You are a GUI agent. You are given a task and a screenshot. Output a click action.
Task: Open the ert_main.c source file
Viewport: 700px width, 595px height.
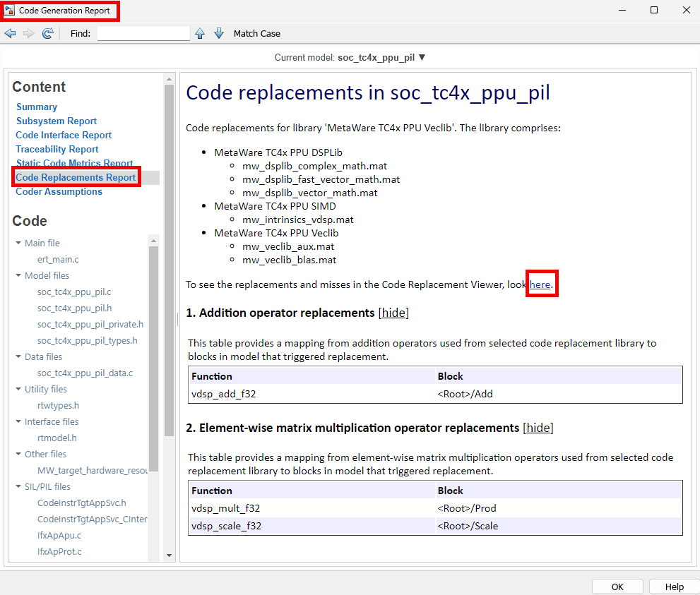point(58,260)
